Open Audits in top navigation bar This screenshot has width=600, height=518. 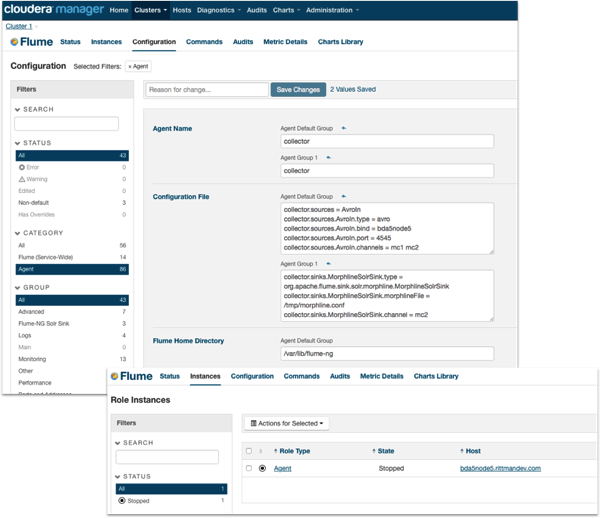click(257, 10)
